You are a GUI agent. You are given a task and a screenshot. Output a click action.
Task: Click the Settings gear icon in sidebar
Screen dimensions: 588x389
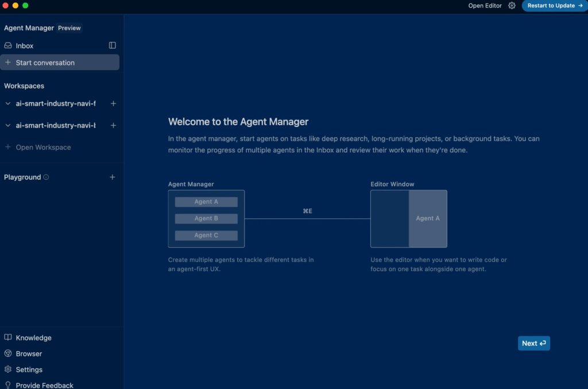click(x=8, y=369)
